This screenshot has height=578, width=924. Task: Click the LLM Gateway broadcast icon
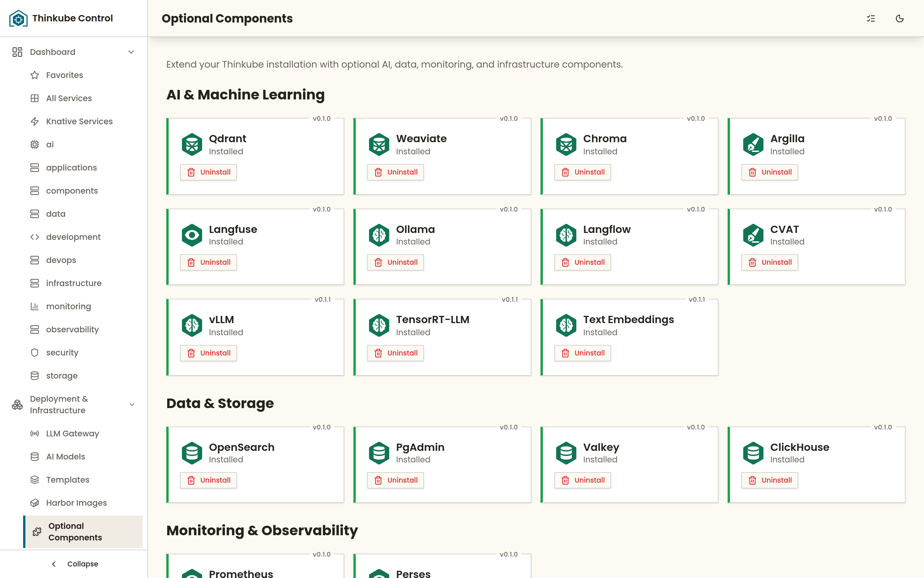(35, 433)
